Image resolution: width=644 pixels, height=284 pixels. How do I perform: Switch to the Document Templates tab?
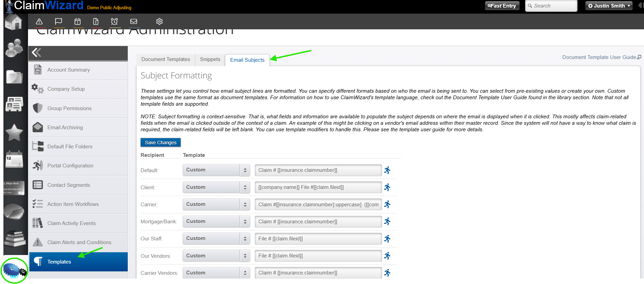pyautogui.click(x=166, y=59)
